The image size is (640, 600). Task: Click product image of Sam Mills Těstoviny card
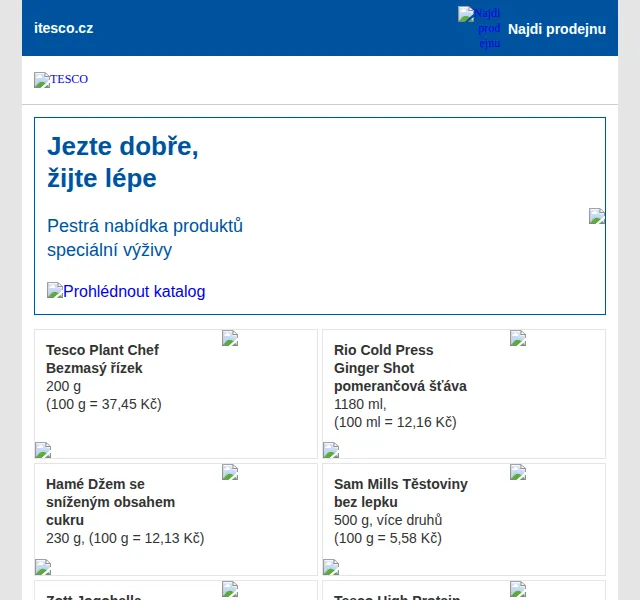[x=518, y=472]
